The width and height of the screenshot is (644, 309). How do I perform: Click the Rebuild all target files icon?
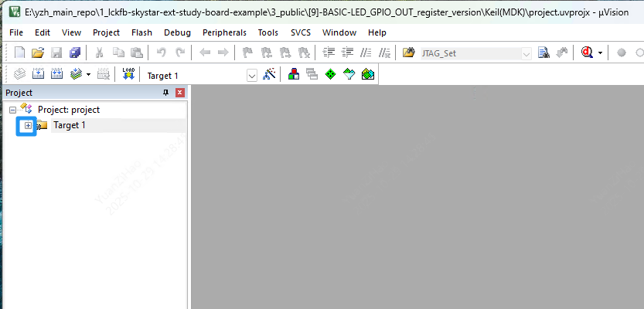(56, 75)
